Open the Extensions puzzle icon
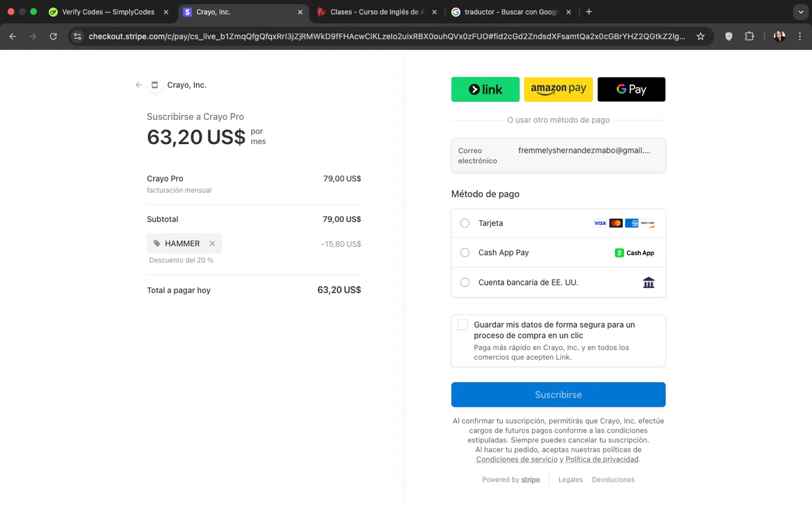The width and height of the screenshot is (812, 508). pos(749,36)
